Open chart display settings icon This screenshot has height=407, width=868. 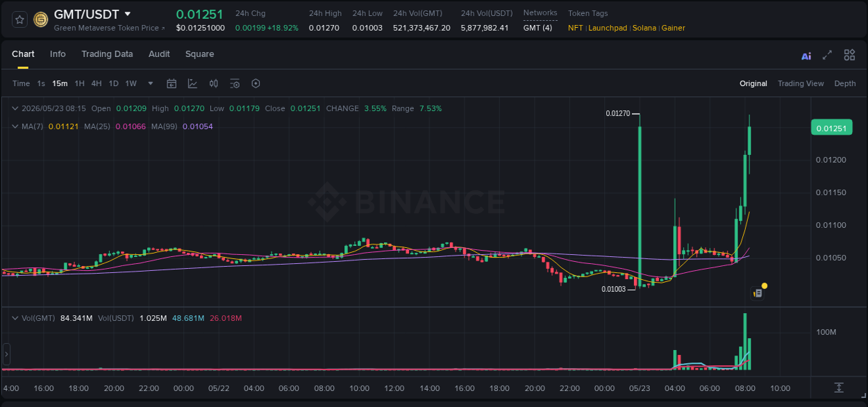[x=235, y=83]
